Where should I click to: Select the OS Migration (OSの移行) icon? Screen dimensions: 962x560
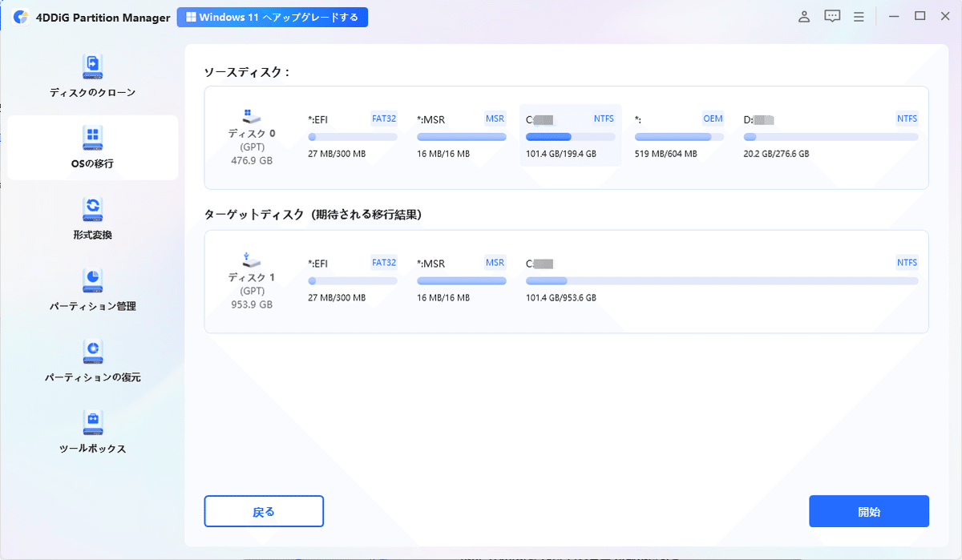pos(93,137)
